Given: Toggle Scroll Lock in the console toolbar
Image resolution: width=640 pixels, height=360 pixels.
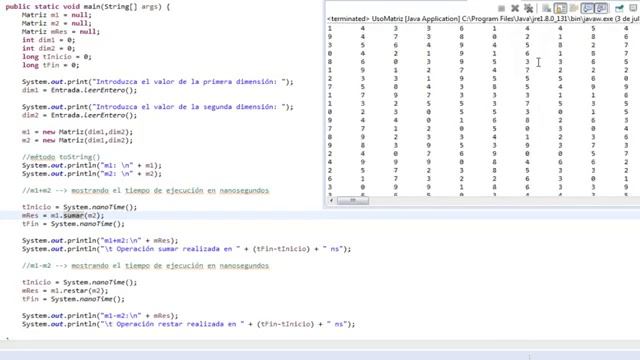Looking at the screenshot, I should (560, 8).
